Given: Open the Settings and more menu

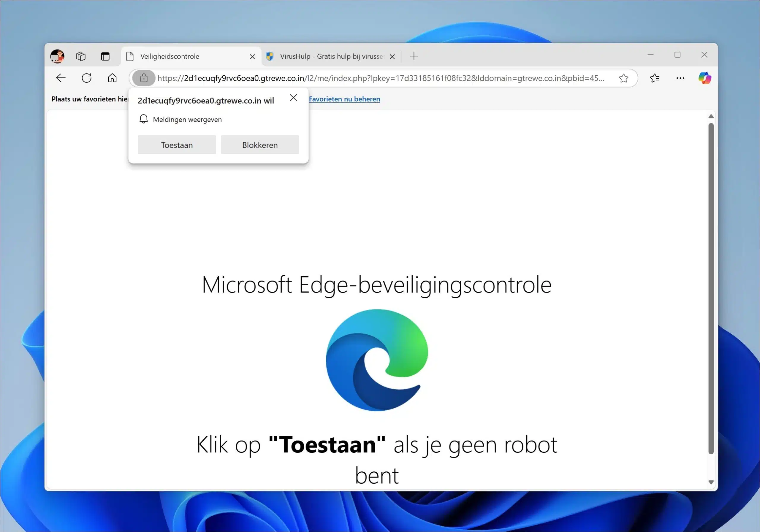Looking at the screenshot, I should tap(680, 78).
